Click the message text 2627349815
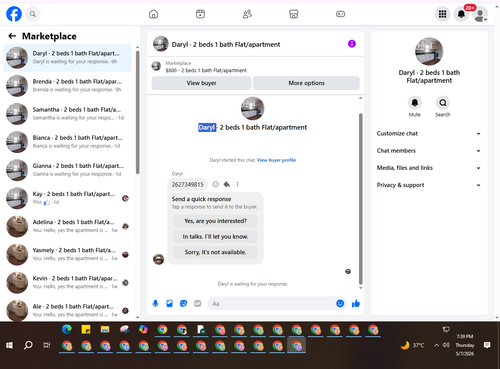 [x=187, y=184]
